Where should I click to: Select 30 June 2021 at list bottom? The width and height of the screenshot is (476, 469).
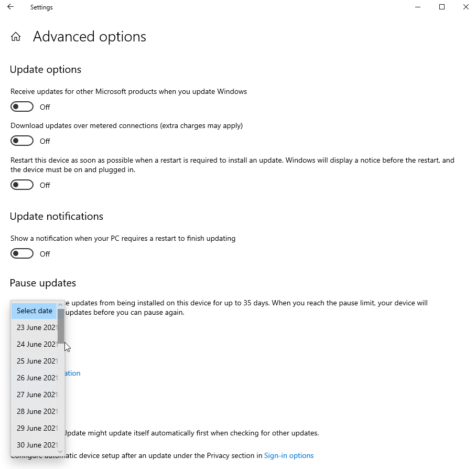coord(34,445)
